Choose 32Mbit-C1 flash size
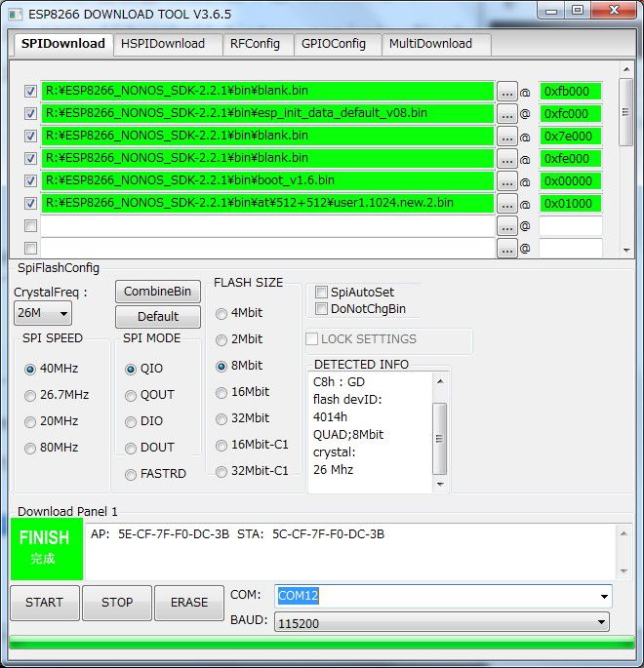The image size is (644, 668). (221, 472)
